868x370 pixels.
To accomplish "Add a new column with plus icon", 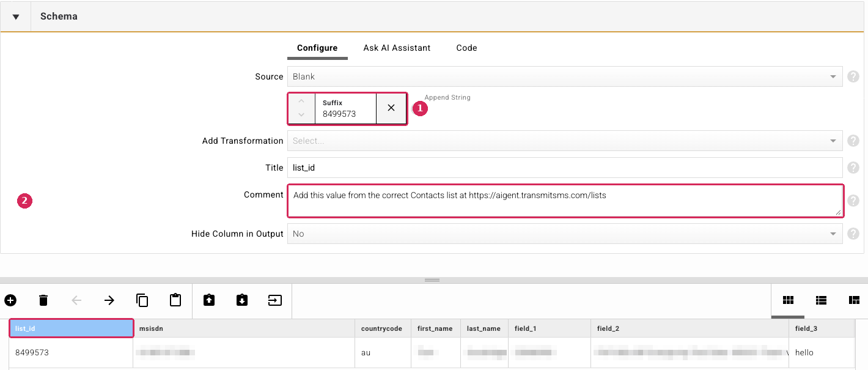I will click(x=10, y=300).
